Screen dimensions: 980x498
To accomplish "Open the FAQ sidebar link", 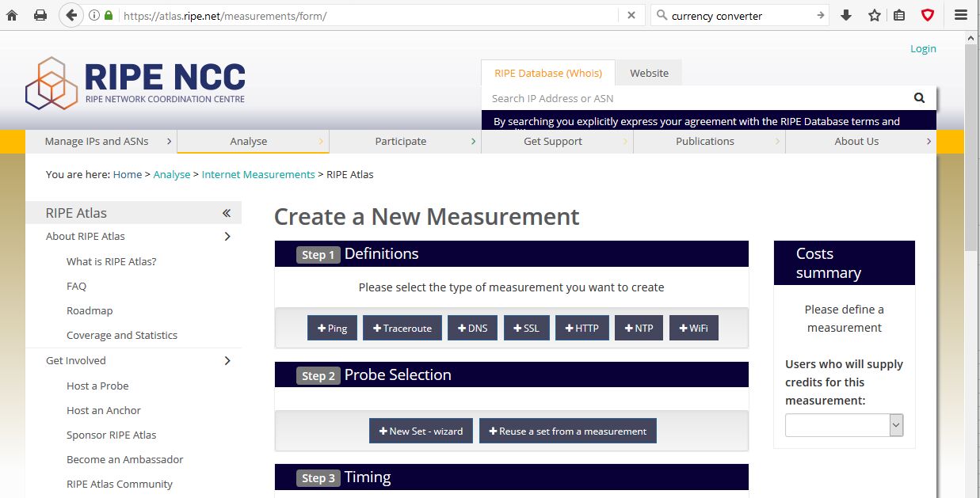I will tap(77, 286).
